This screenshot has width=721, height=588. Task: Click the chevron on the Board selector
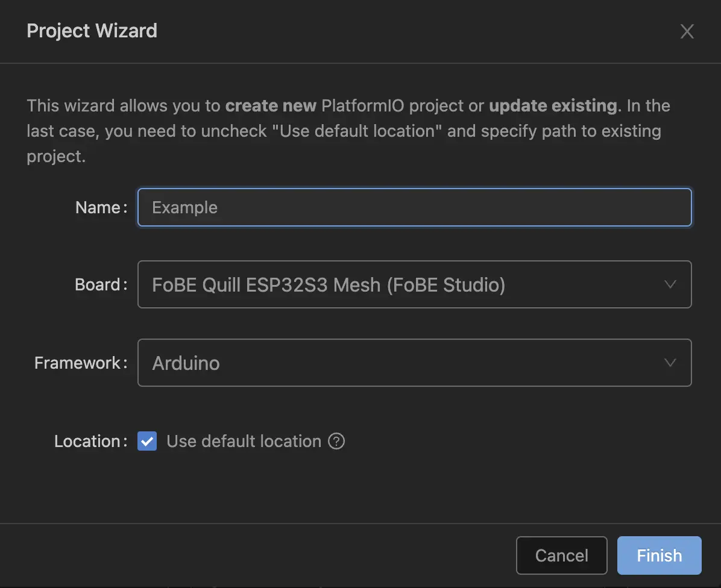click(x=670, y=284)
